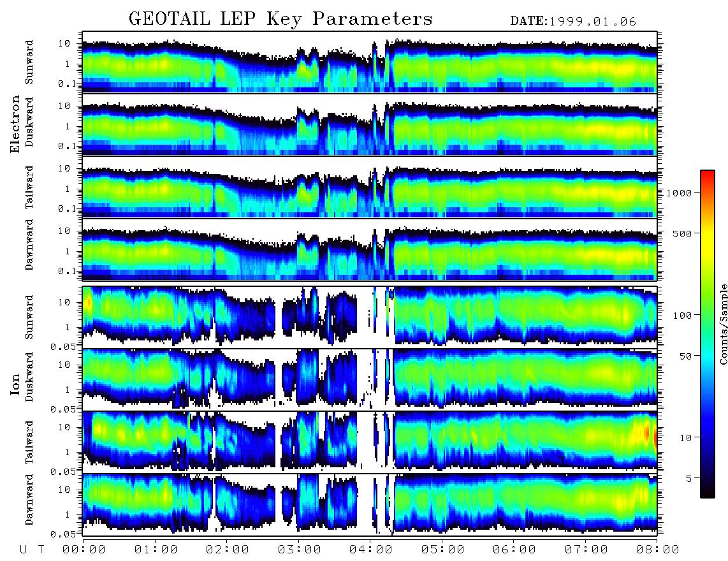The image size is (728, 561).
Task: Click the 0.05 tick of Ion Sunward axis
Action: [x=63, y=346]
